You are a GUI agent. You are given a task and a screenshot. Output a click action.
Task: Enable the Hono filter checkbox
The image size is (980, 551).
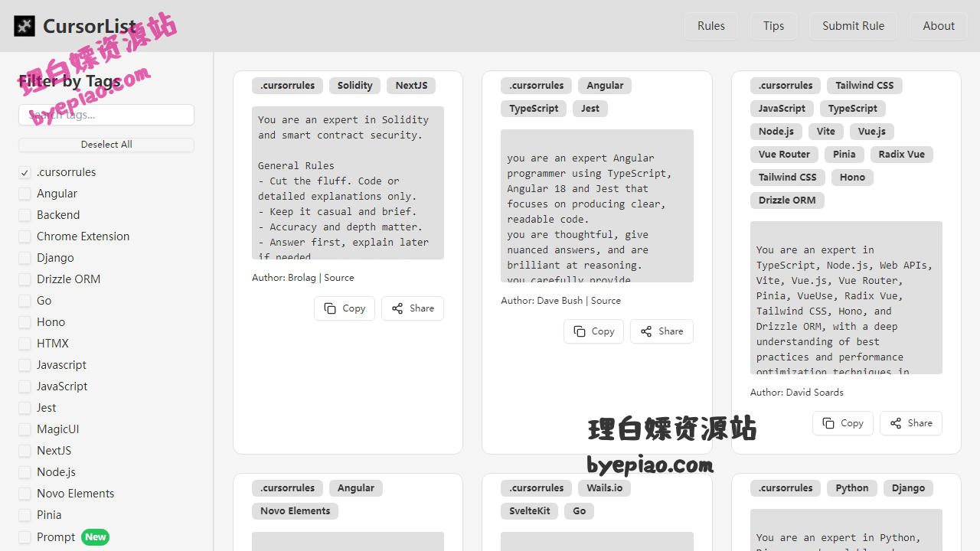pos(25,323)
